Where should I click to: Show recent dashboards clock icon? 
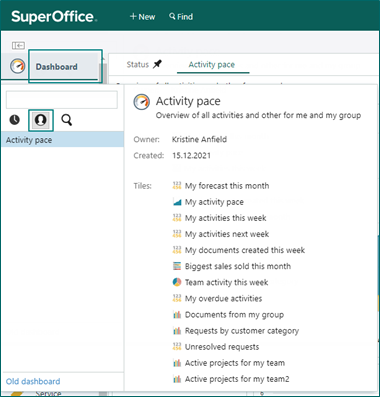(15, 120)
